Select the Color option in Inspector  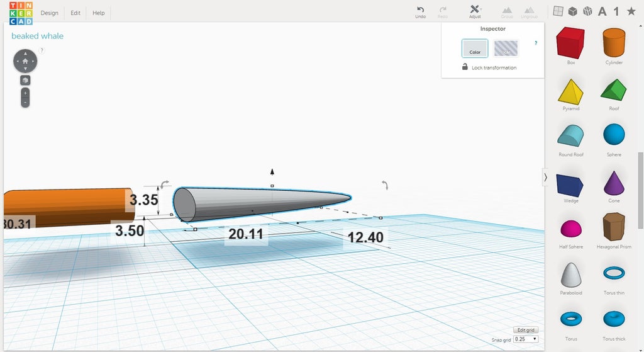click(x=475, y=48)
